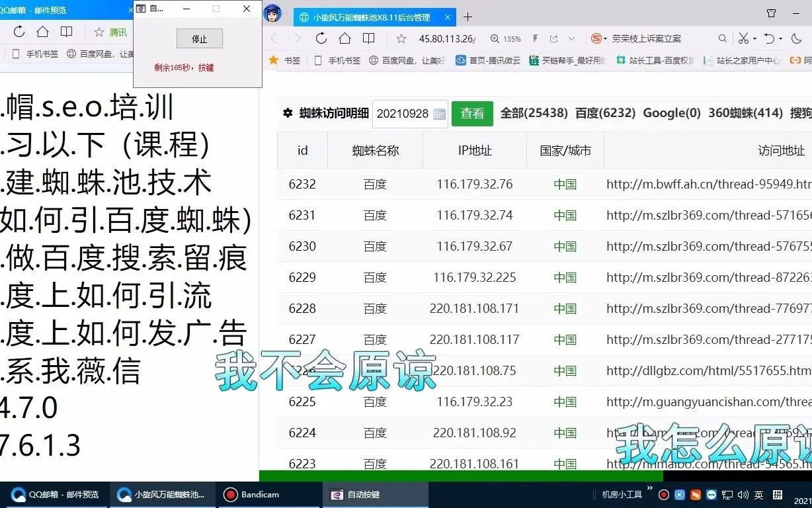Click star favorite icon in QQ邮箱 window
The height and width of the screenshot is (508, 812).
point(99,32)
